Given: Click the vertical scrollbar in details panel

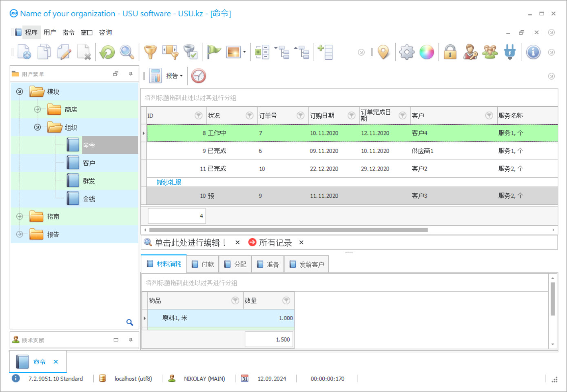Looking at the screenshot, I should pos(553,299).
